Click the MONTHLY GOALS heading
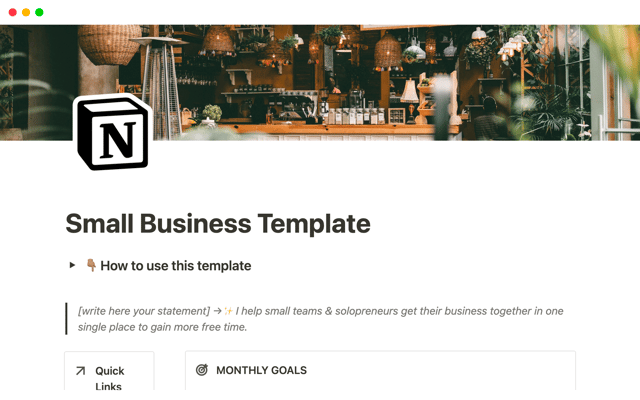This screenshot has width=640, height=400. pyautogui.click(x=261, y=370)
